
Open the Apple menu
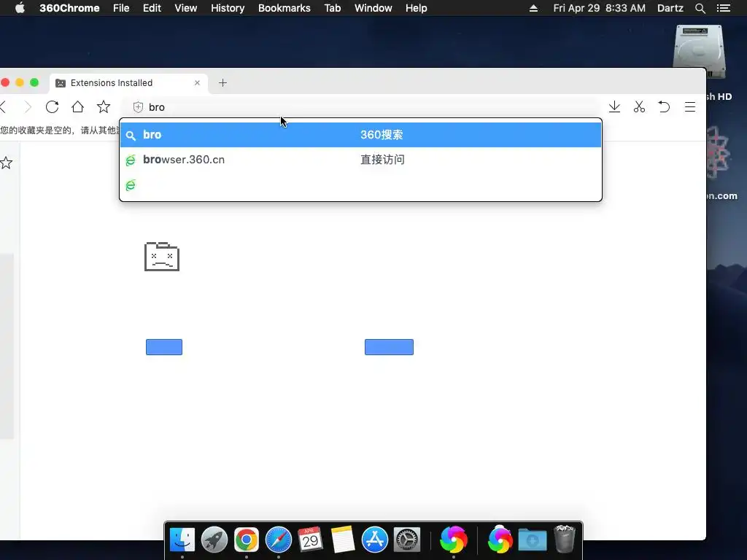pyautogui.click(x=20, y=8)
